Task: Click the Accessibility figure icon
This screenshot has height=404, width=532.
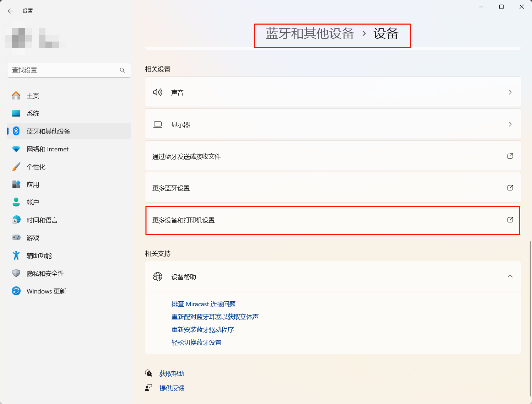Action: point(16,255)
